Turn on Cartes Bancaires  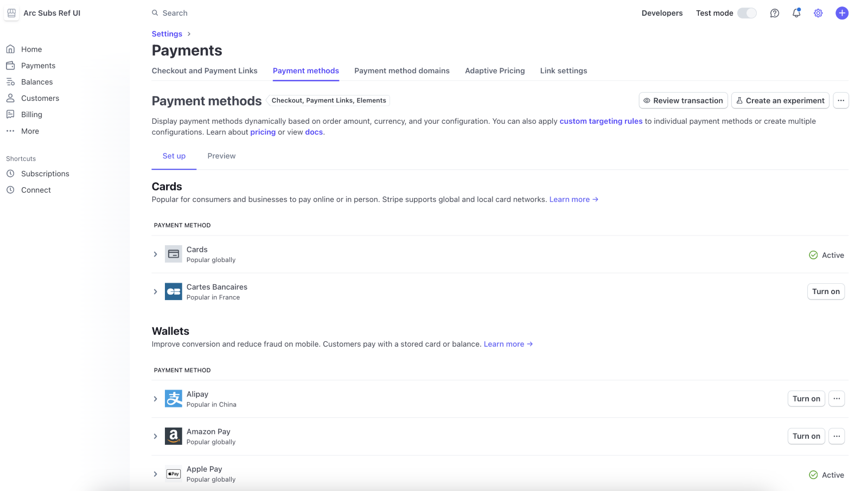pyautogui.click(x=826, y=291)
